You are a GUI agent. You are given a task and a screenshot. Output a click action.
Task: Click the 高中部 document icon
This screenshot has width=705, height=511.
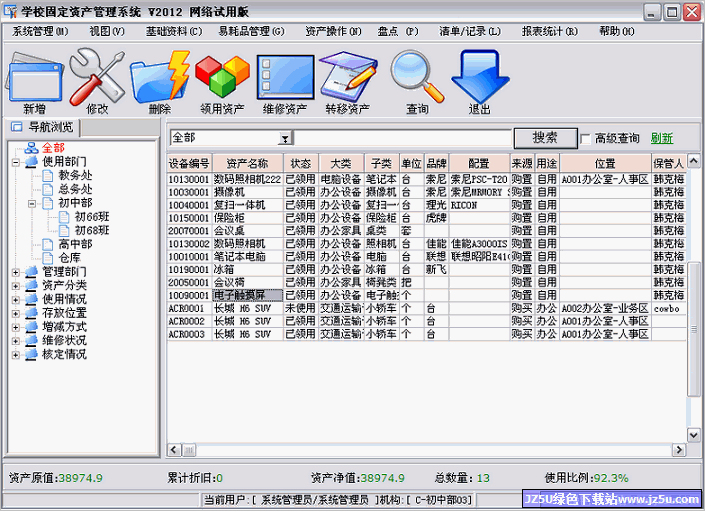click(48, 244)
